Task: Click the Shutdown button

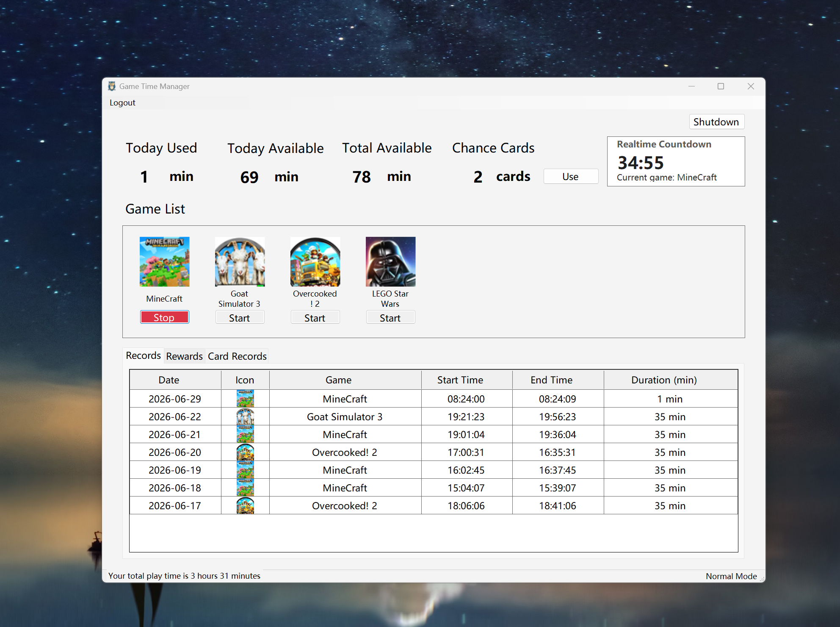Action: (716, 122)
